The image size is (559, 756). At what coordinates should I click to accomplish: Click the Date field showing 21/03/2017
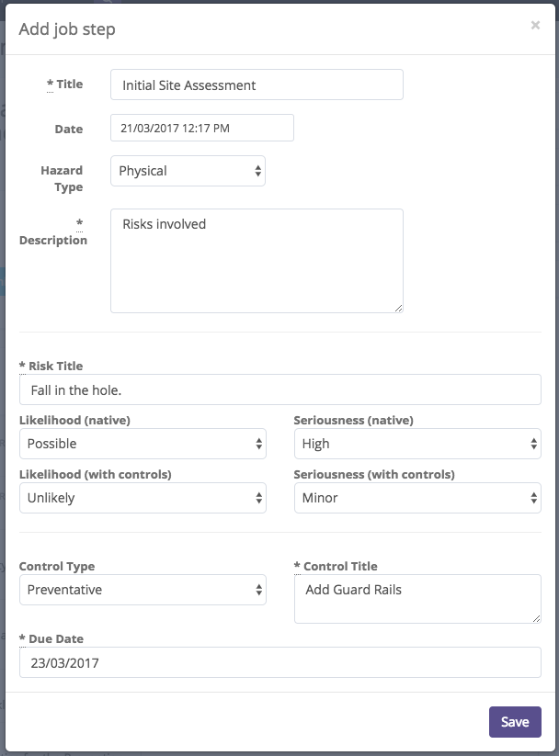[201, 128]
